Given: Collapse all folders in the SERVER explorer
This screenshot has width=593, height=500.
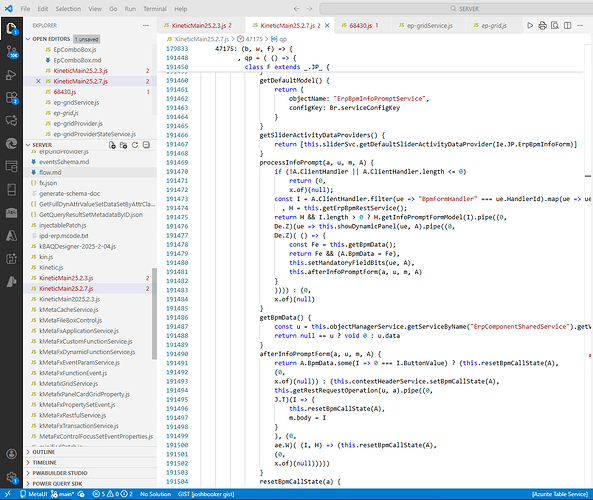Looking at the screenshot, I should tap(146, 145).
